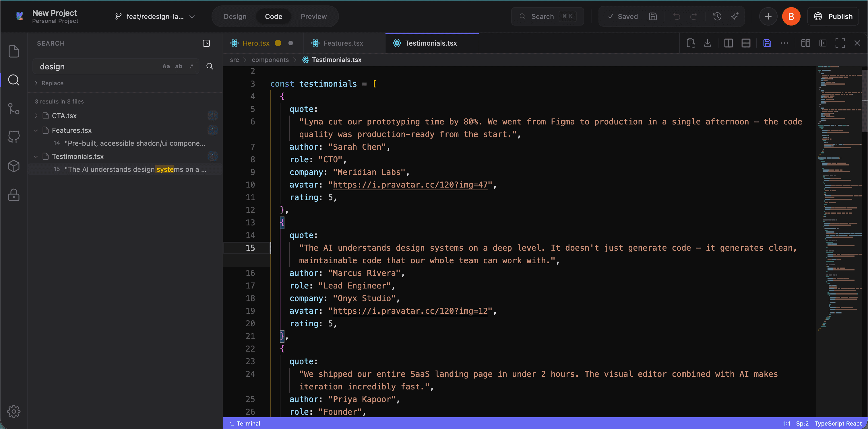Switch to the Features.tsx tab
This screenshot has height=429, width=868.
[344, 43]
